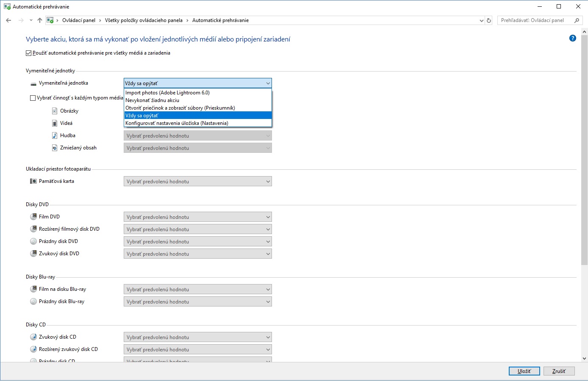Select highlighted Vždy sa opýtať list option
This screenshot has height=381, width=588.
[198, 116]
